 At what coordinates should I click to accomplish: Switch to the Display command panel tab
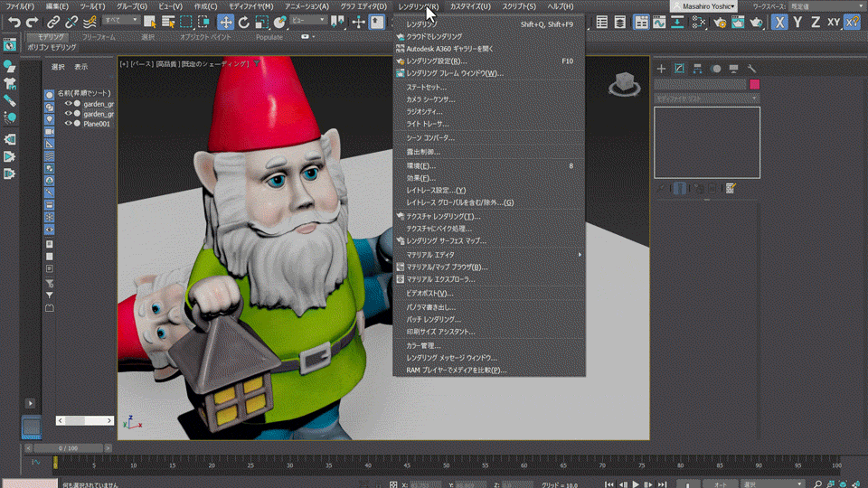click(x=733, y=69)
